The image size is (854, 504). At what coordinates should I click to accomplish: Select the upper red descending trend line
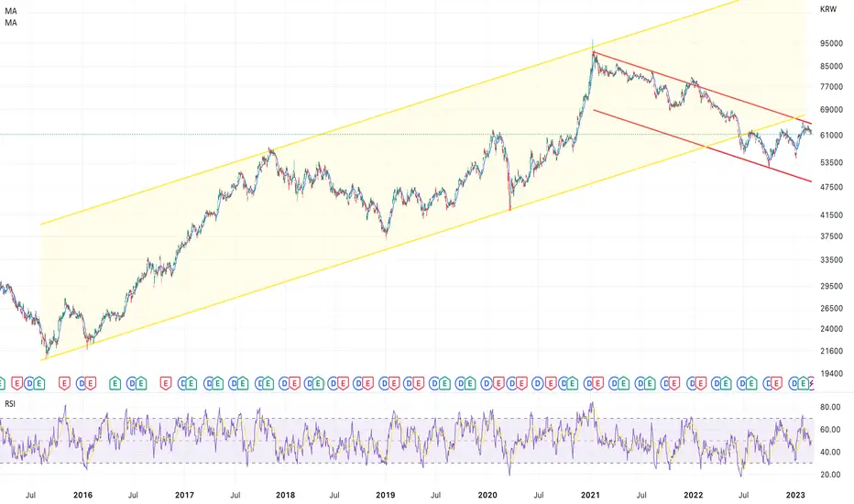click(x=703, y=89)
